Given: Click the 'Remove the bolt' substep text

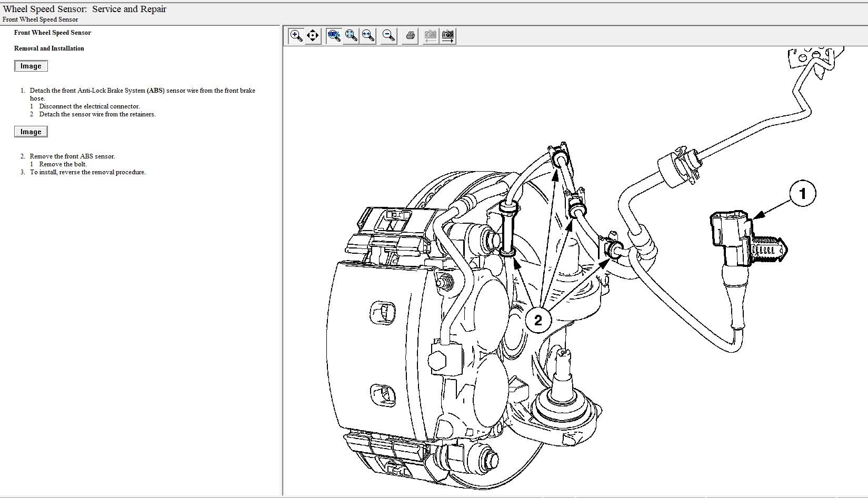Looking at the screenshot, I should 63,164.
